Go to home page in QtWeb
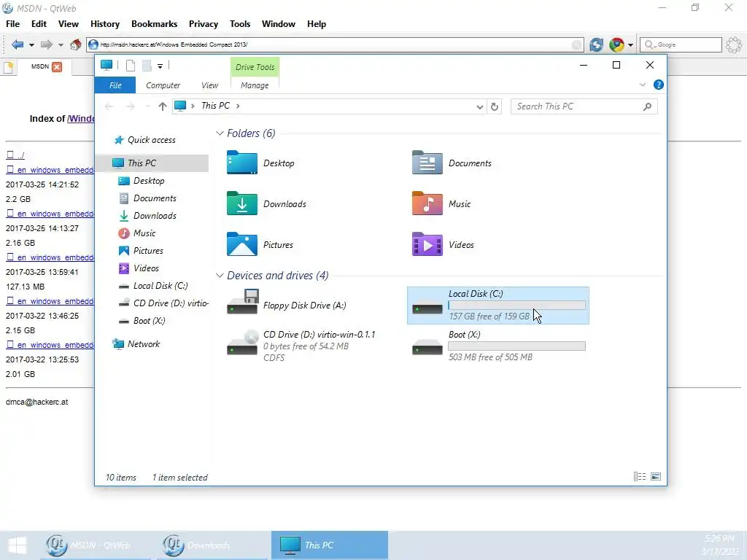The width and height of the screenshot is (747, 560). tap(75, 44)
